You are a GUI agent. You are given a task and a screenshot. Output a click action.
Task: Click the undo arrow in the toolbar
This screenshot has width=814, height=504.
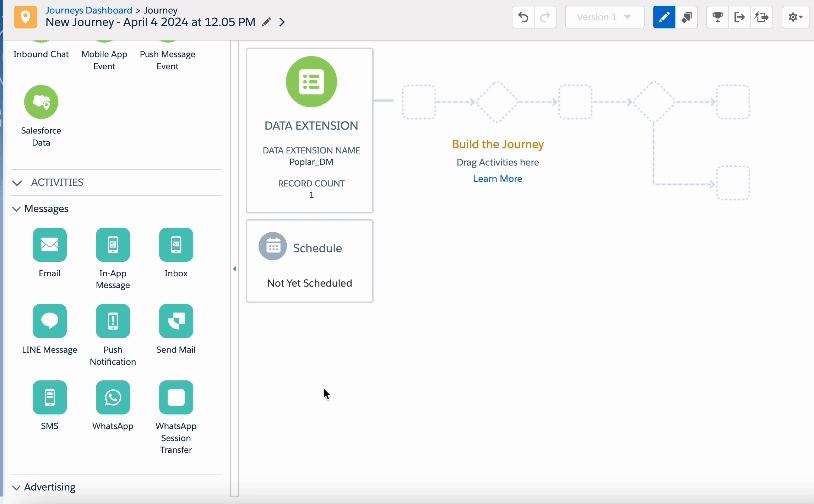[523, 17]
